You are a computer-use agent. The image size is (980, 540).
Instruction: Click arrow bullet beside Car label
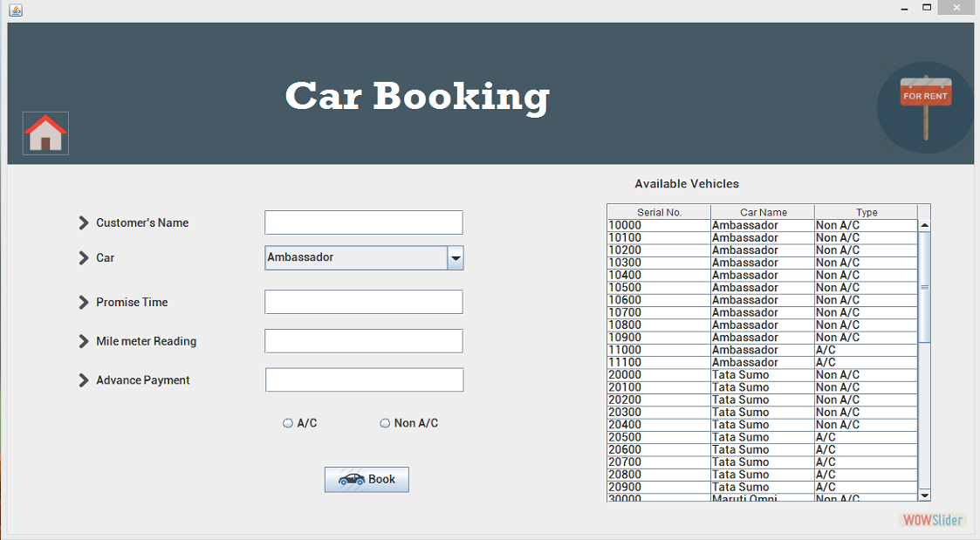[84, 257]
